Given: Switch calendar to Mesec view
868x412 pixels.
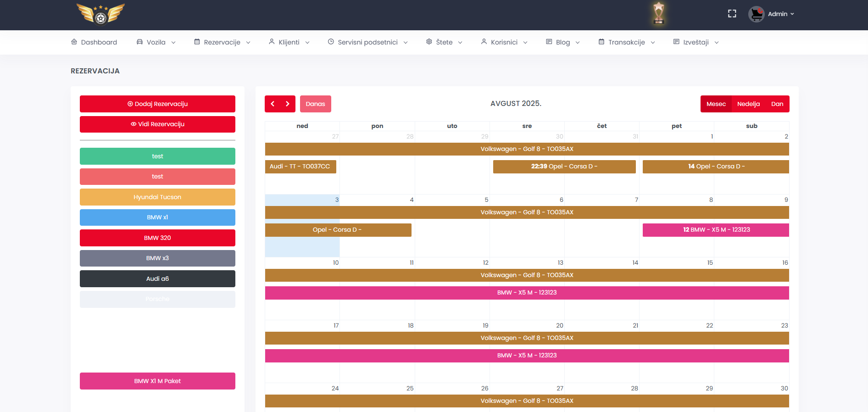Looking at the screenshot, I should (x=716, y=104).
